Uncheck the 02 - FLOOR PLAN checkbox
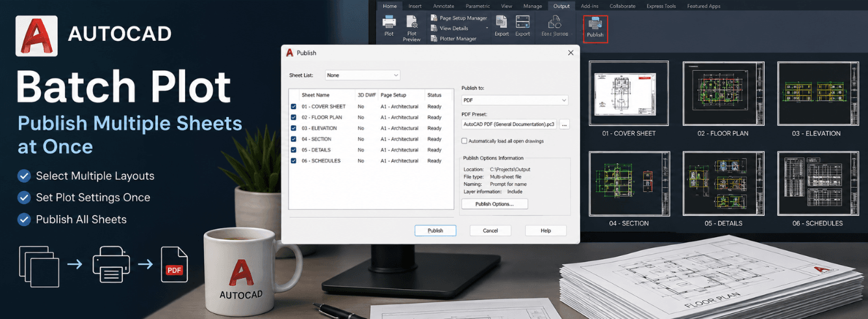The width and height of the screenshot is (868, 319). point(294,118)
